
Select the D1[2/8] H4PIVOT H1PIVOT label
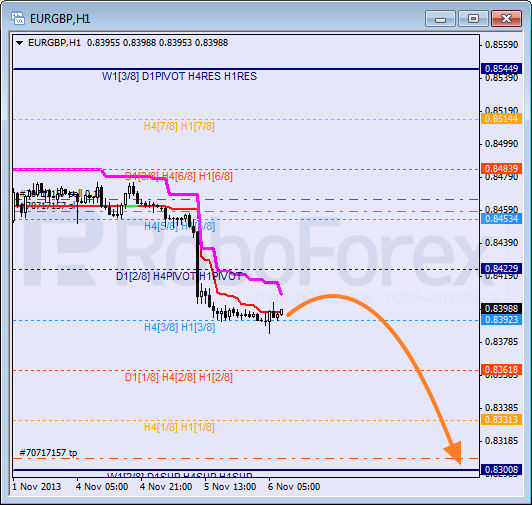pyautogui.click(x=179, y=277)
